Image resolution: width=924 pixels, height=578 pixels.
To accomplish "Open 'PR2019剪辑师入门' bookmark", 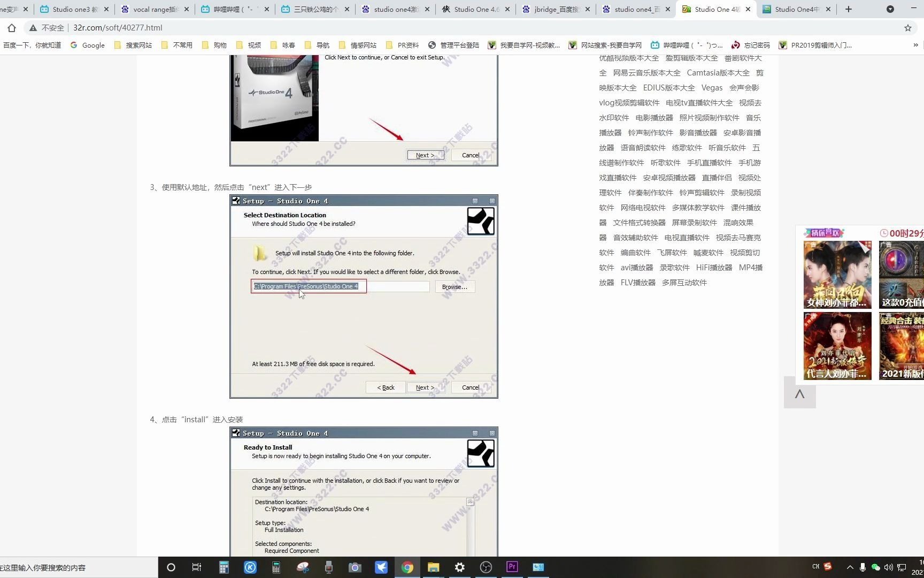I will click(815, 45).
